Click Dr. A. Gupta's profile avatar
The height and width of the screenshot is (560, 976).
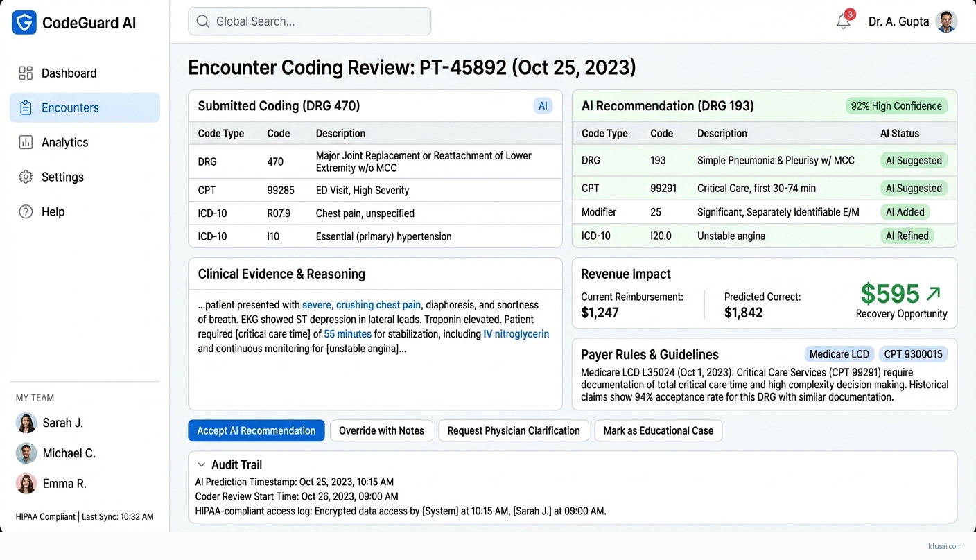[946, 21]
